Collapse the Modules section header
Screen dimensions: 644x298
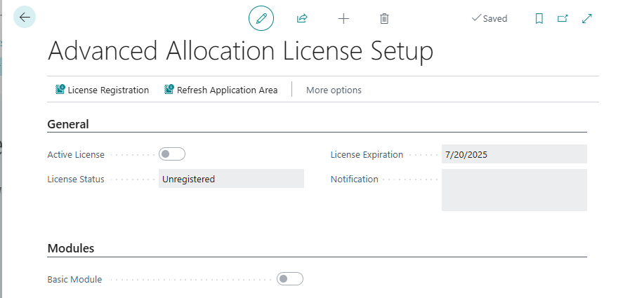[71, 248]
